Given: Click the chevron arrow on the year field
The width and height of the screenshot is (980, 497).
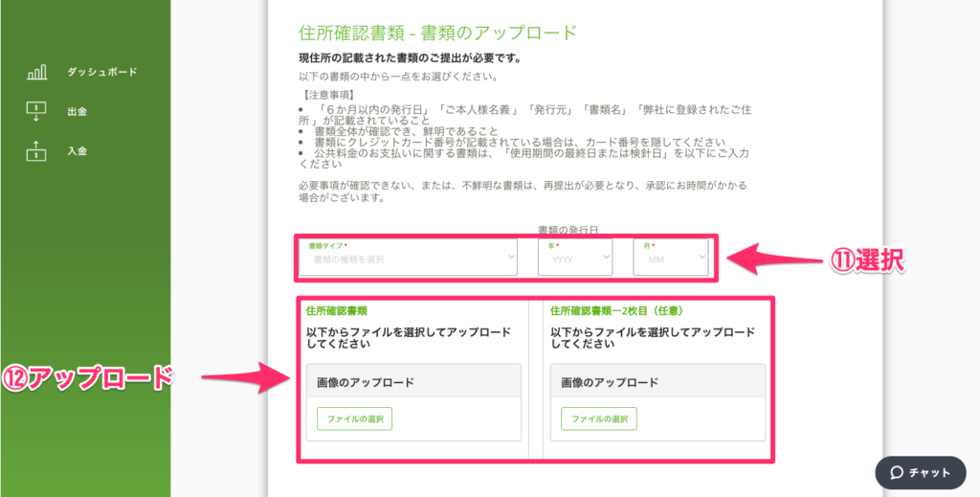Looking at the screenshot, I should pos(605,258).
